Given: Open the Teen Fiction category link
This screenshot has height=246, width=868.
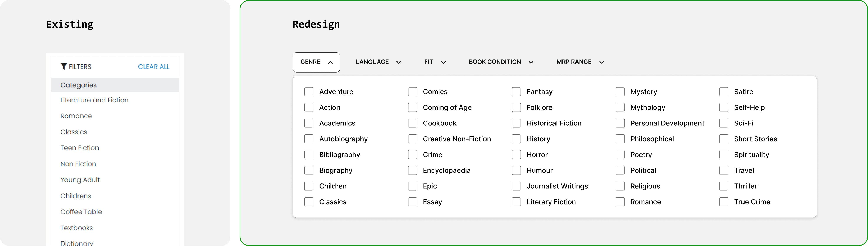Looking at the screenshot, I should click(79, 148).
